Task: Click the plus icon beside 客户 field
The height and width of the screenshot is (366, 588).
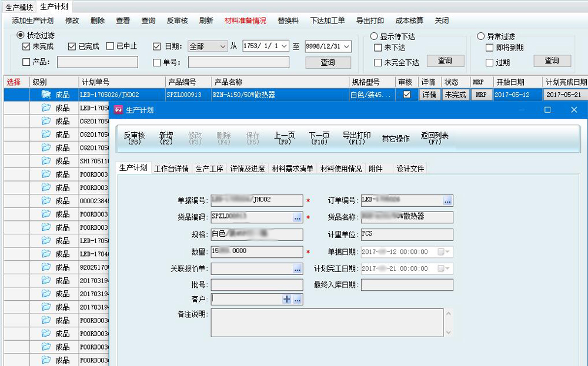Action: (x=287, y=300)
